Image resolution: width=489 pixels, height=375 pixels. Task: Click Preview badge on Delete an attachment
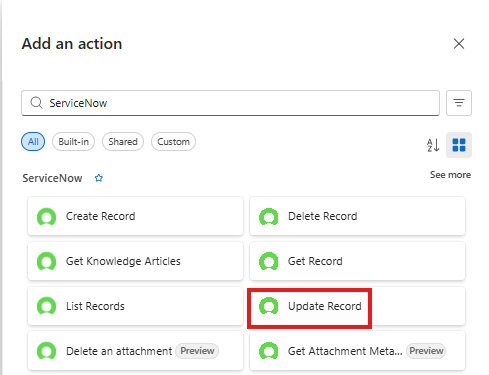tap(197, 351)
